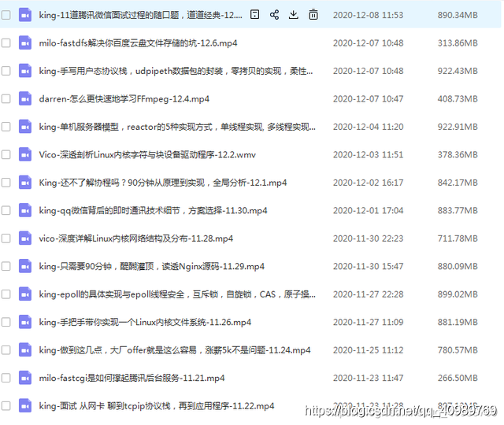The image size is (504, 425).
Task: Click date 2020-11-25 11:12
Action: tap(368, 350)
